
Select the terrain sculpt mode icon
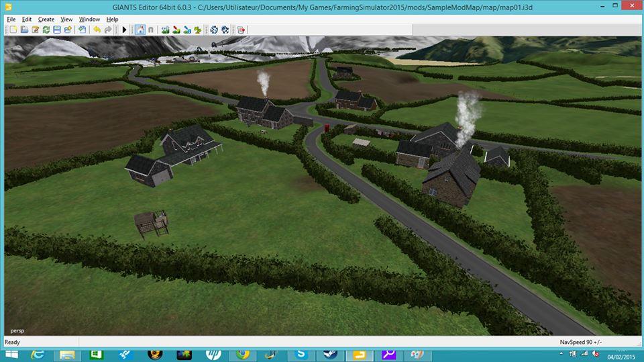tap(165, 30)
